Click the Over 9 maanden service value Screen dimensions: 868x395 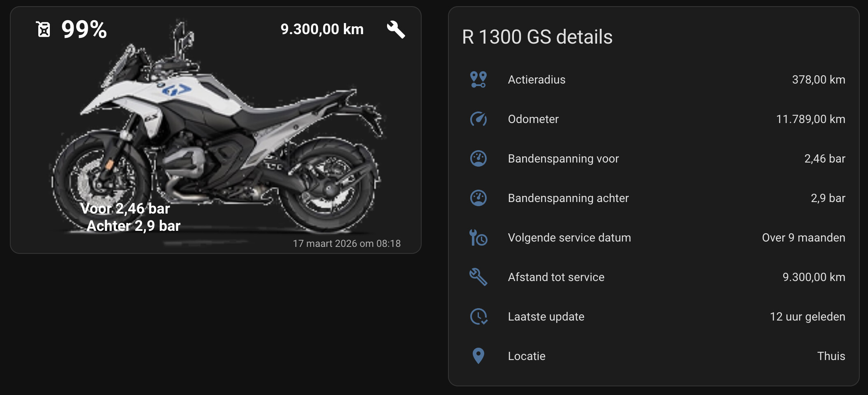803,237
